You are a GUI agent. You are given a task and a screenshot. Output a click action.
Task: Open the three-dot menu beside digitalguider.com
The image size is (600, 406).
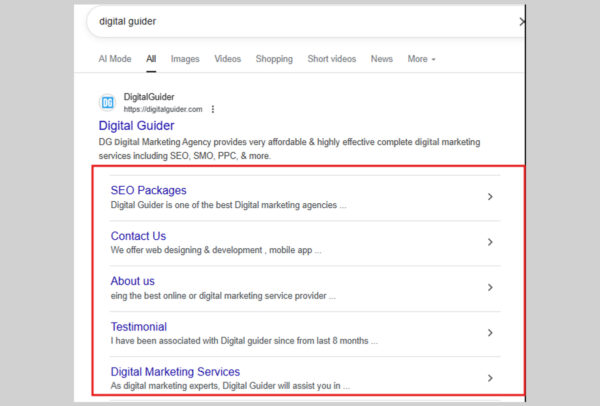(x=213, y=109)
